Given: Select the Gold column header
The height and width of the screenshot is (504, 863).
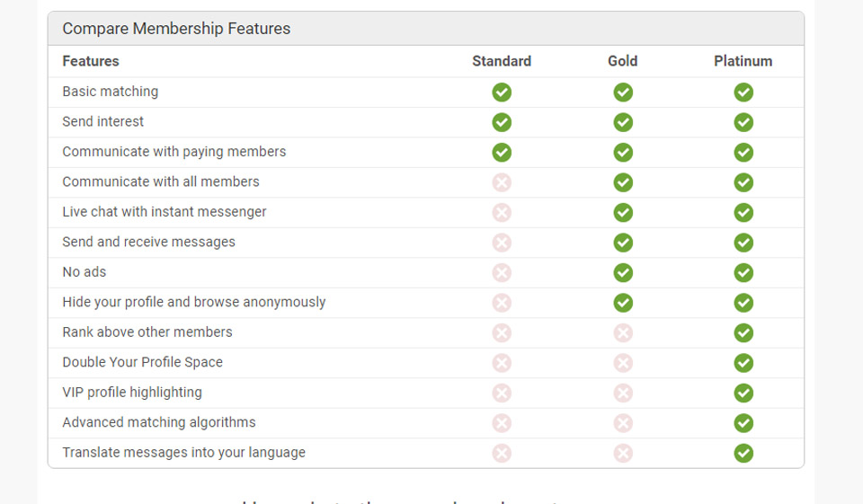Looking at the screenshot, I should (622, 61).
